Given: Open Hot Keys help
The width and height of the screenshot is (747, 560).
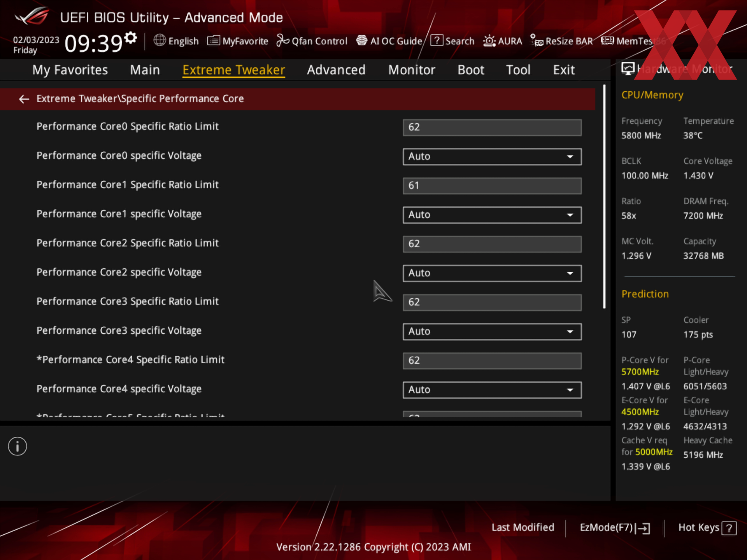Looking at the screenshot, I should 707,528.
